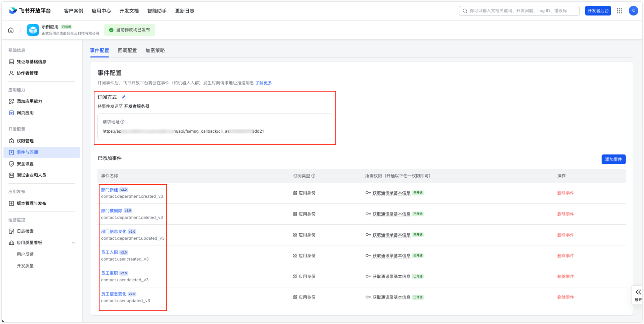Click the Feishu Open Platform logo
644x324 pixels.
30,11
